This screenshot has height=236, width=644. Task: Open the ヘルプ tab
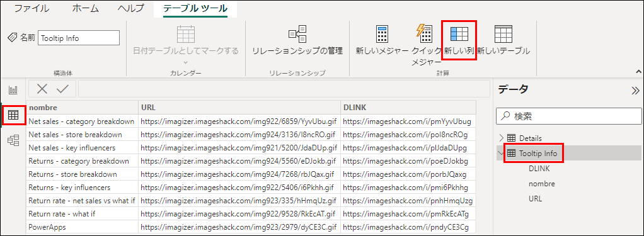[x=130, y=8]
